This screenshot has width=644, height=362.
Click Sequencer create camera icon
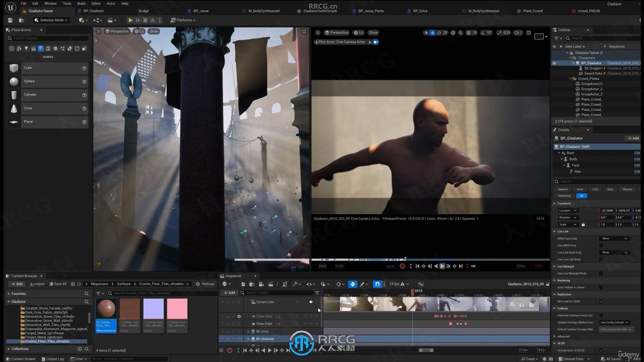[261, 284]
